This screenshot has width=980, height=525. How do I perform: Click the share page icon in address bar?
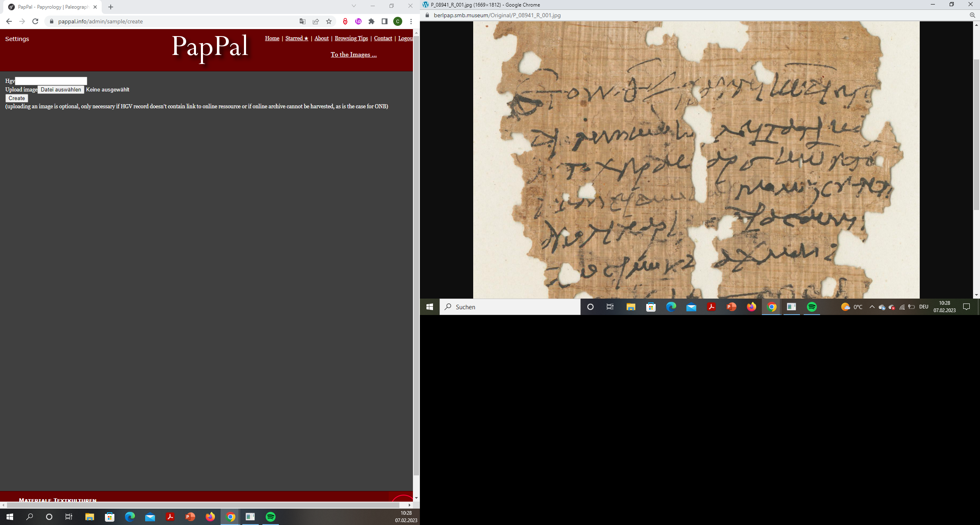(316, 21)
